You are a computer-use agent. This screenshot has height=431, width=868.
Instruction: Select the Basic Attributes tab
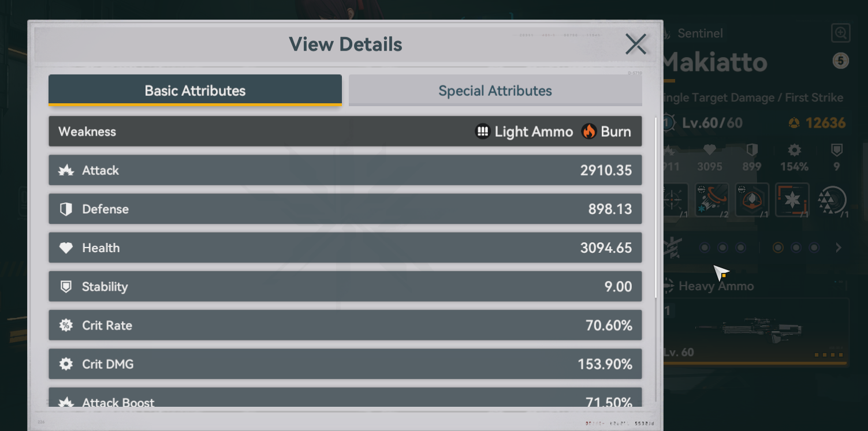[195, 90]
